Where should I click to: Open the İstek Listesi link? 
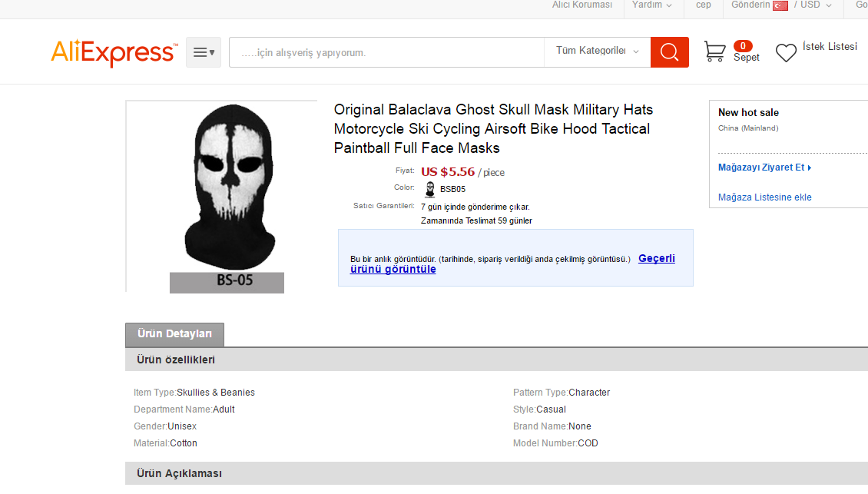(830, 47)
